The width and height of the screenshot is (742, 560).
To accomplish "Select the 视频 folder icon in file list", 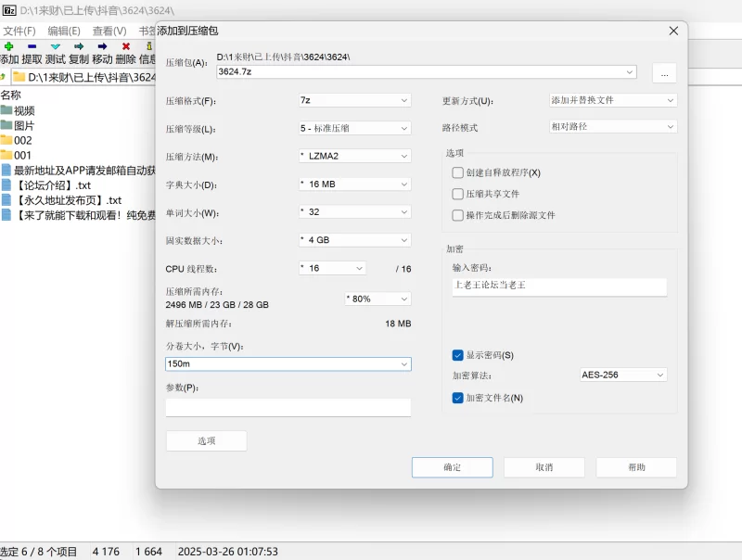I will (6, 110).
